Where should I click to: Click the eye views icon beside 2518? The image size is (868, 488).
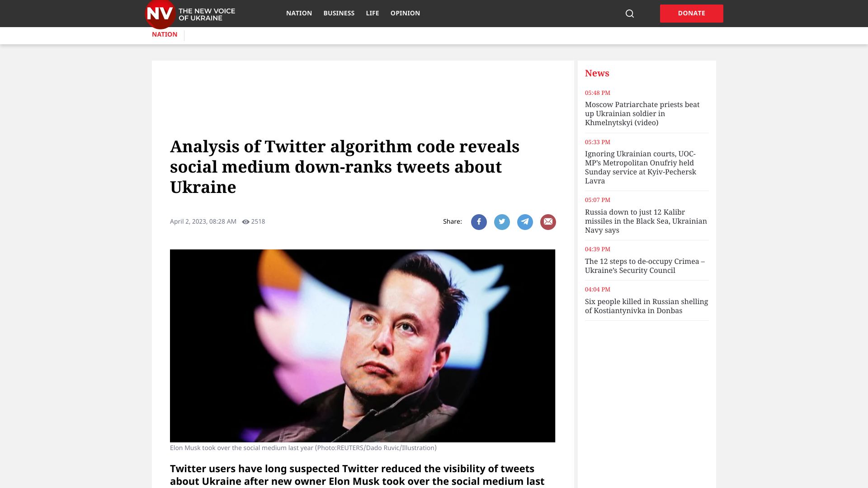(245, 222)
